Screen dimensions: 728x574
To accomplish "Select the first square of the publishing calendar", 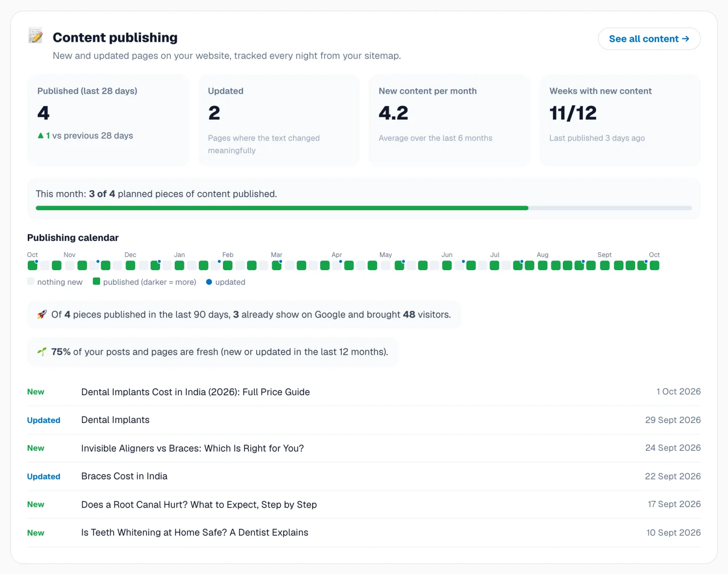I will coord(32,266).
